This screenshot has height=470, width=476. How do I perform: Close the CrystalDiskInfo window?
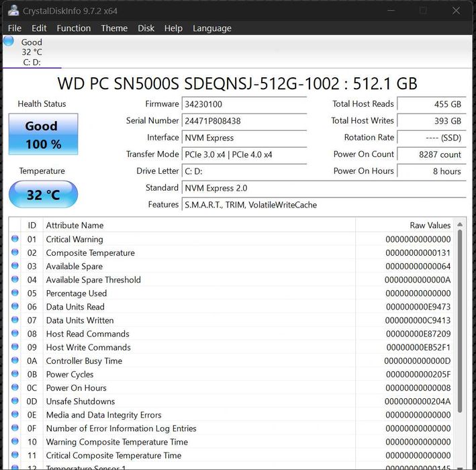click(x=456, y=11)
